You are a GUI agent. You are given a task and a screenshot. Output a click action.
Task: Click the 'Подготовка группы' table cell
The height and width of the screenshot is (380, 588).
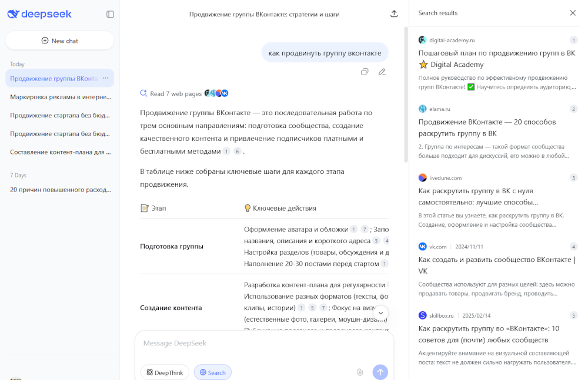tap(172, 247)
